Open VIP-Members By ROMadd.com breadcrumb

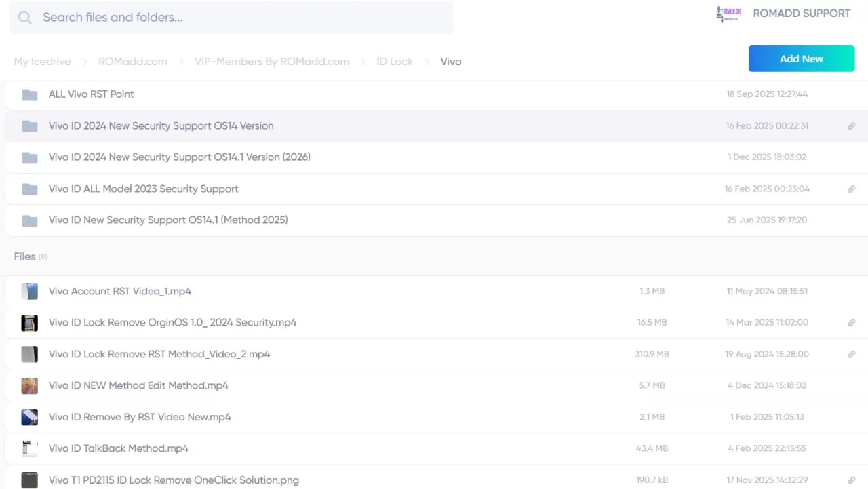pyautogui.click(x=271, y=62)
